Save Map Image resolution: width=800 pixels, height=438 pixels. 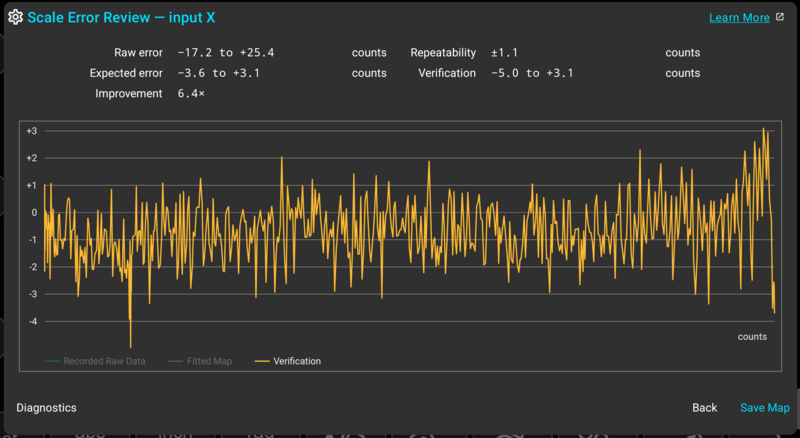[765, 407]
